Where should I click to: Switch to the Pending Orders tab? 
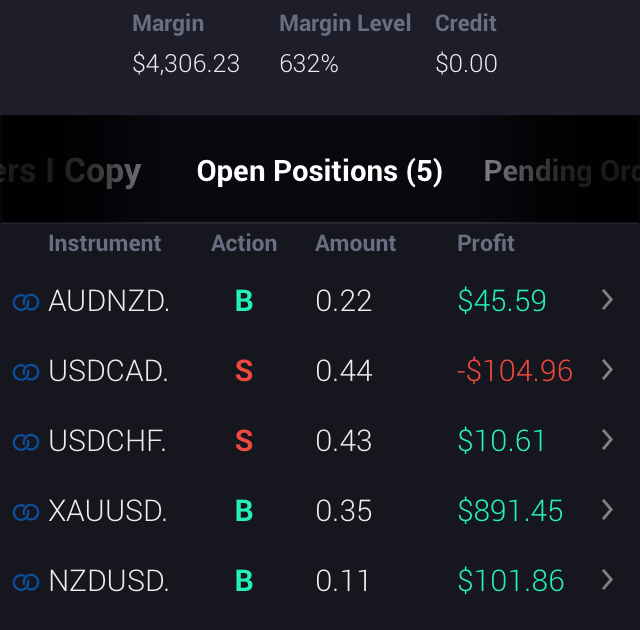[560, 172]
